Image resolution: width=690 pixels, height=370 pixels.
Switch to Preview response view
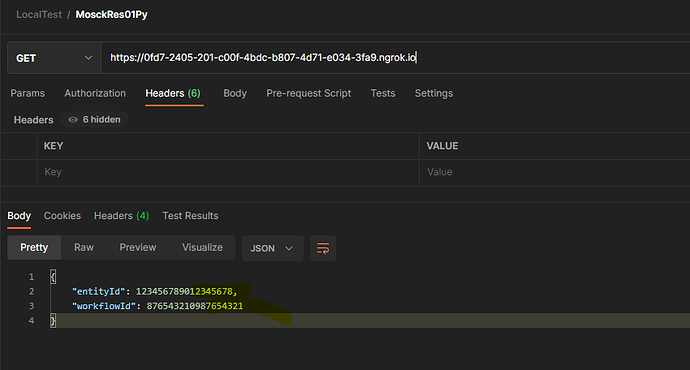tap(138, 248)
